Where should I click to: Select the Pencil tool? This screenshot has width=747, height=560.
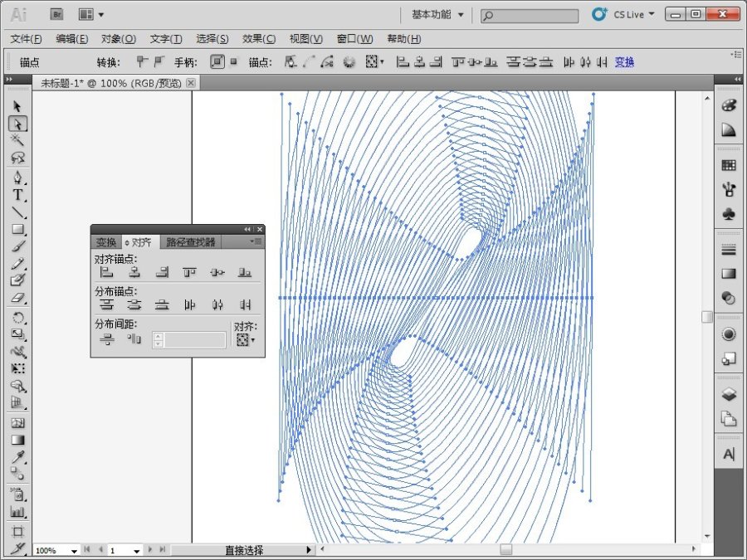(17, 263)
